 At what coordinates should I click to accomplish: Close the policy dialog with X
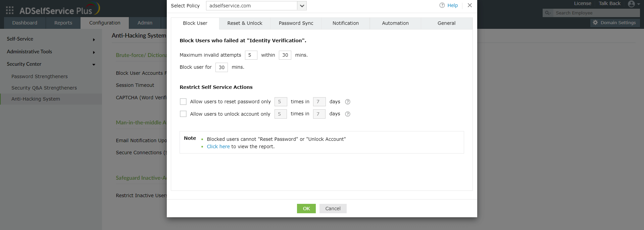[469, 5]
